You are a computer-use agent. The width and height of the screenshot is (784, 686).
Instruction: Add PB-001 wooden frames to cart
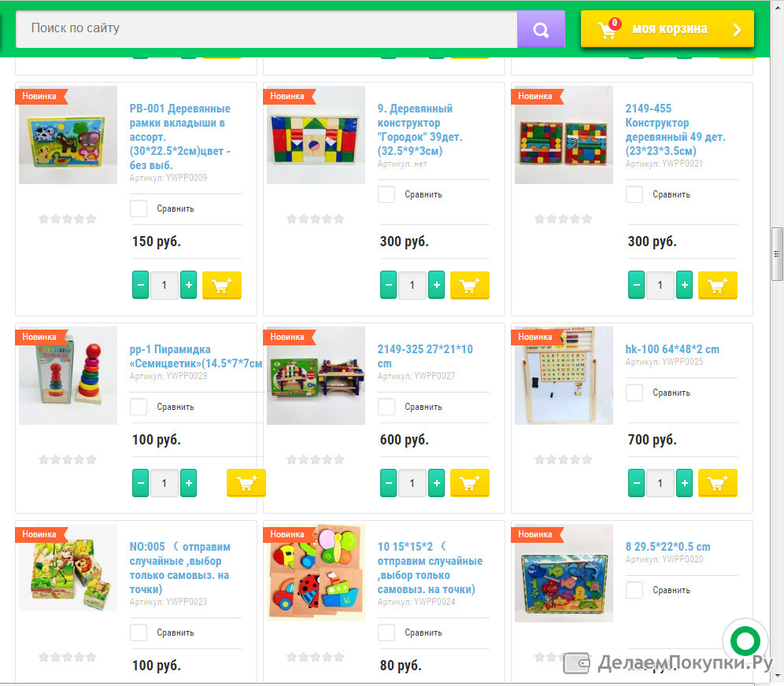point(221,286)
